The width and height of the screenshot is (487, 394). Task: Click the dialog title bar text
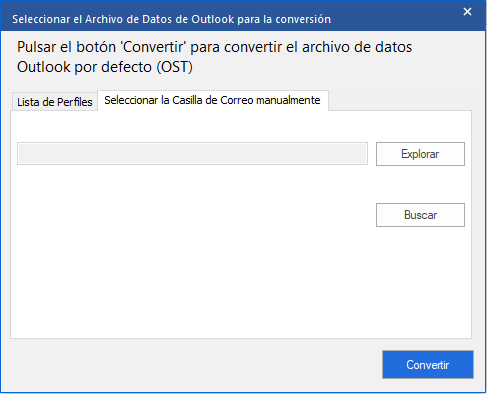coord(171,19)
